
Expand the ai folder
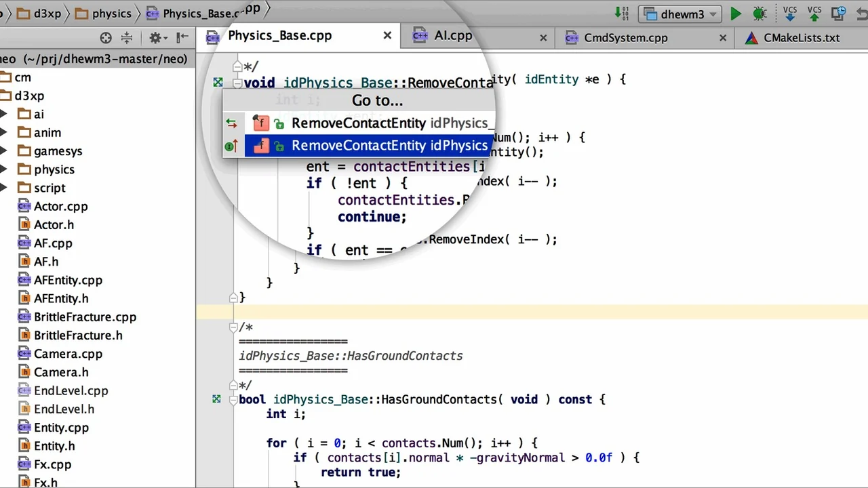pos(4,114)
